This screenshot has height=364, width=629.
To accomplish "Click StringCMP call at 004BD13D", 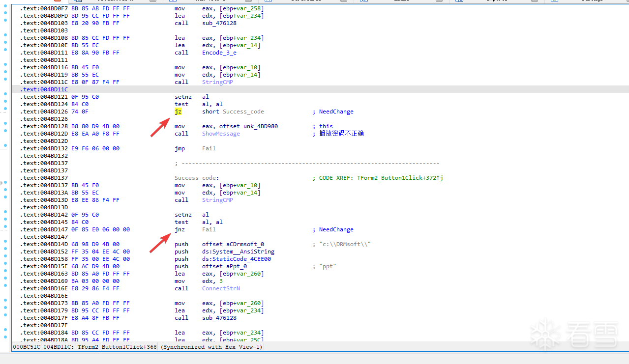I will 217,200.
